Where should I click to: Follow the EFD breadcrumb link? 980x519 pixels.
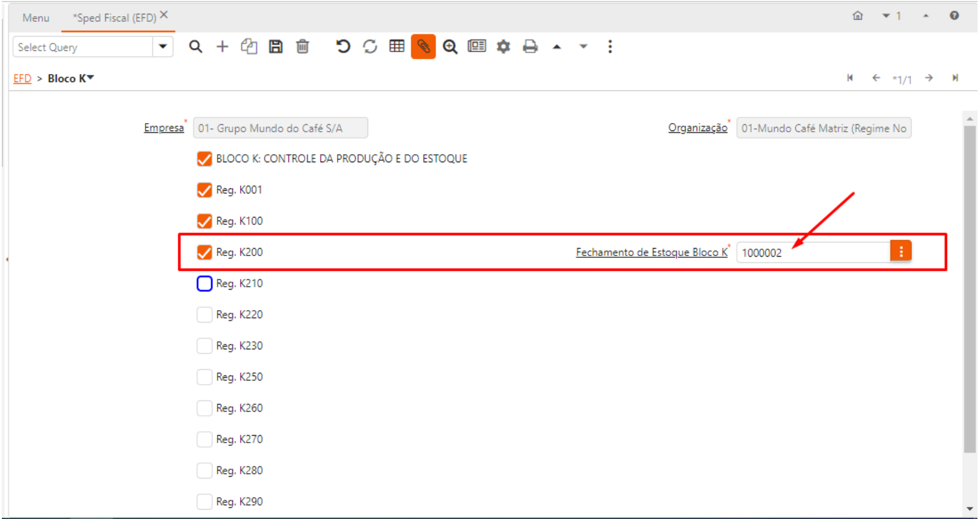[22, 78]
